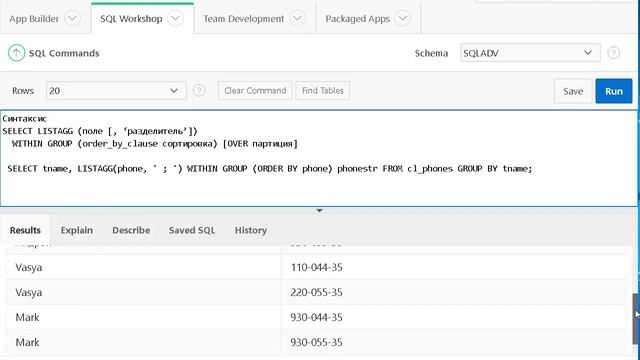Click the up-arrow icon beside SQL Commands
The image size is (640, 360).
pyautogui.click(x=16, y=53)
